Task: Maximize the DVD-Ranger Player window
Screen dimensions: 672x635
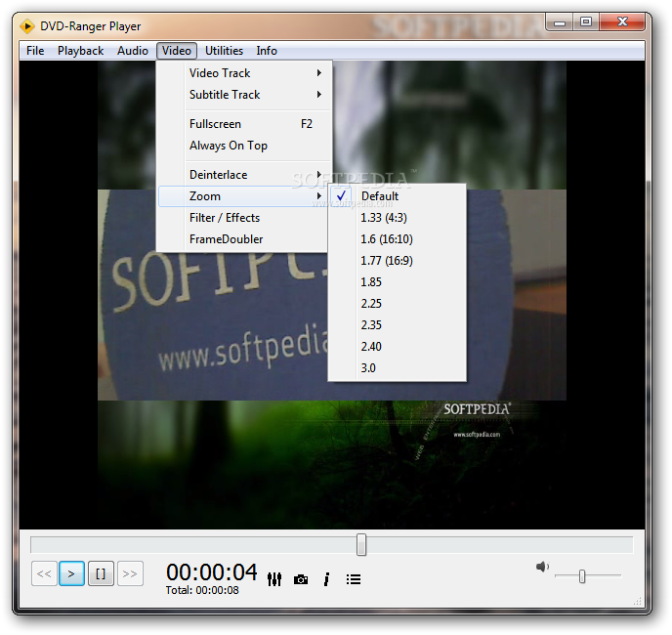Action: pos(586,22)
